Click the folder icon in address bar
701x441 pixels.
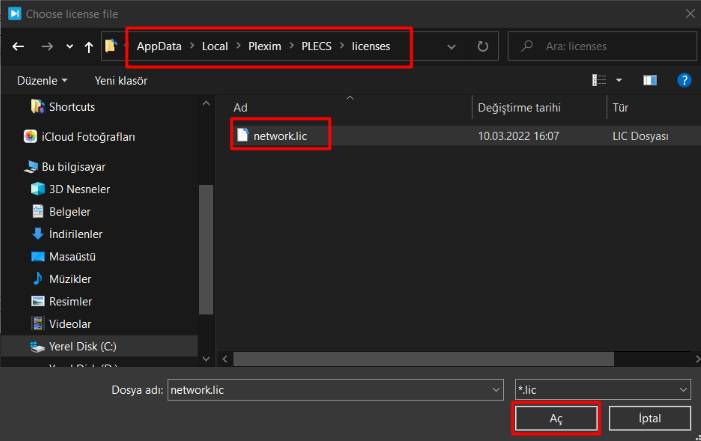click(111, 46)
